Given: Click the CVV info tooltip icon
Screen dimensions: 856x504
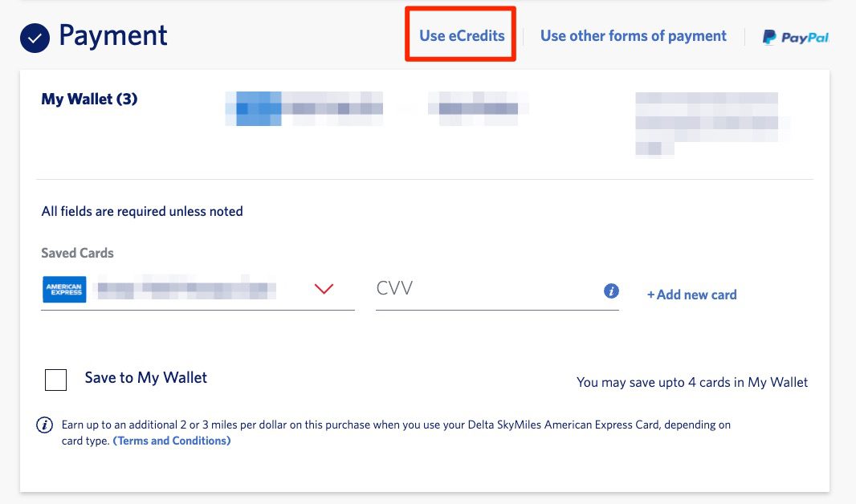Looking at the screenshot, I should [x=613, y=291].
